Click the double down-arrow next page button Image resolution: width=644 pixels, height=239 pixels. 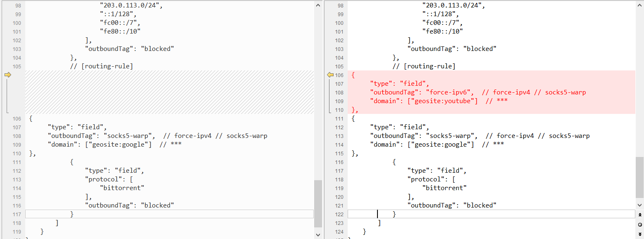(x=640, y=233)
